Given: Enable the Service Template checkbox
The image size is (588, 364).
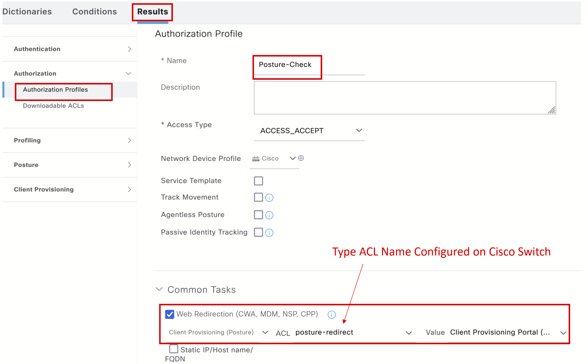Looking at the screenshot, I should (258, 180).
